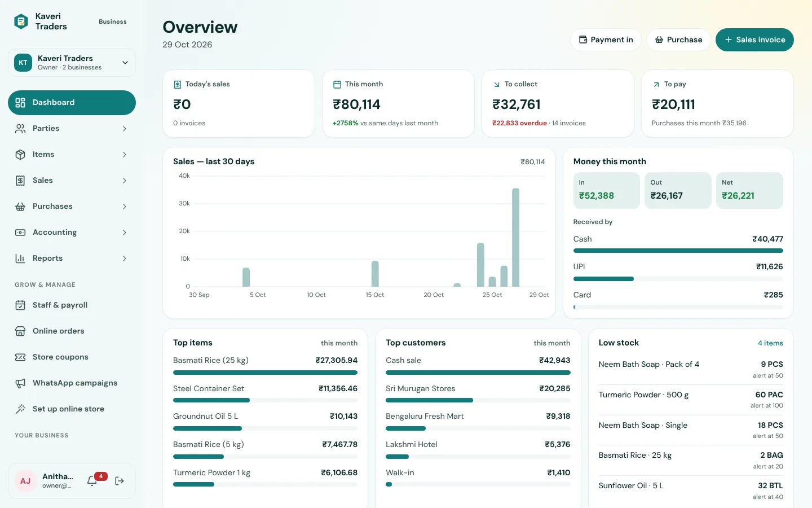Click the tallest bar in sales chart

pyautogui.click(x=515, y=238)
